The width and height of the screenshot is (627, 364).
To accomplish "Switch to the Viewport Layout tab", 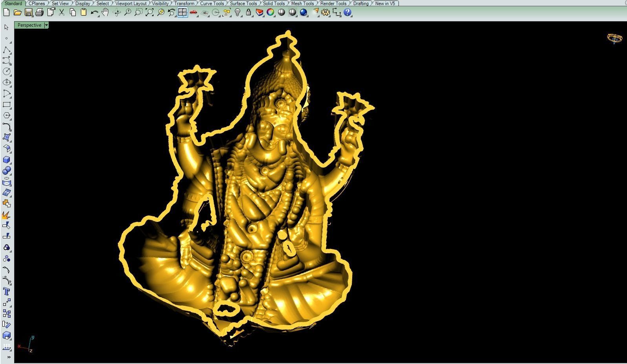I will pyautogui.click(x=131, y=3).
